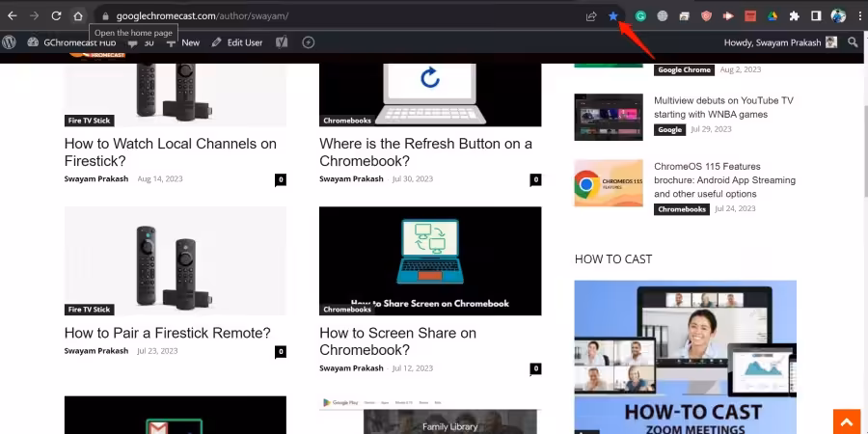Viewport: 868px width, 434px height.
Task: Click author Swayam Prakash beside Jul 23, 2023
Action: [96, 351]
